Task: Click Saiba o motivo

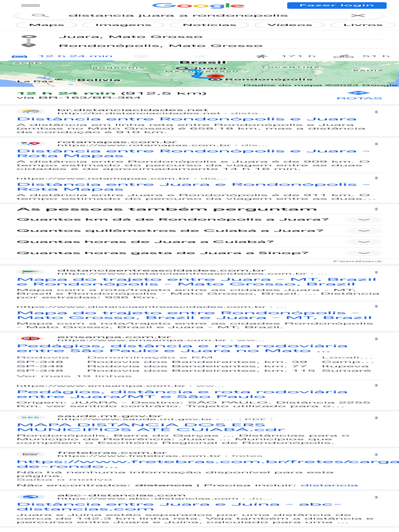Action: click(x=64, y=480)
